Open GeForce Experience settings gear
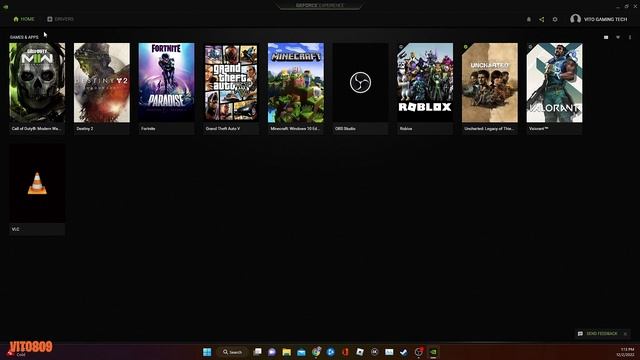The image size is (640, 360). (555, 19)
